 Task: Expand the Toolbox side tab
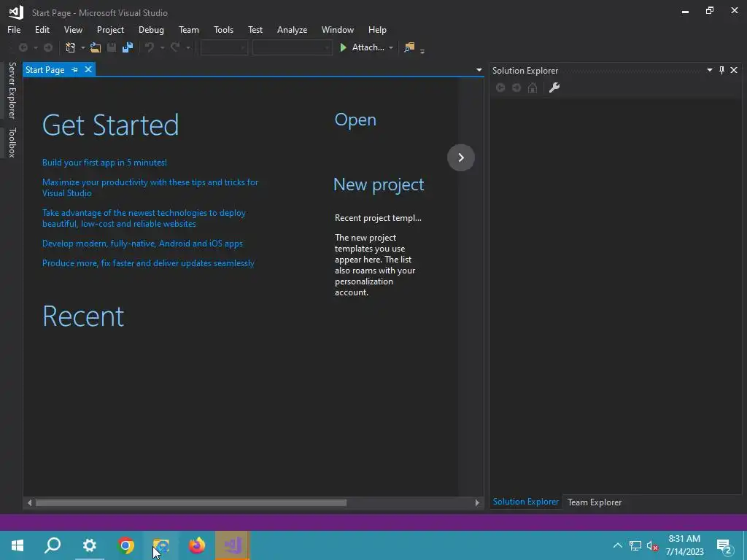pos(12,142)
